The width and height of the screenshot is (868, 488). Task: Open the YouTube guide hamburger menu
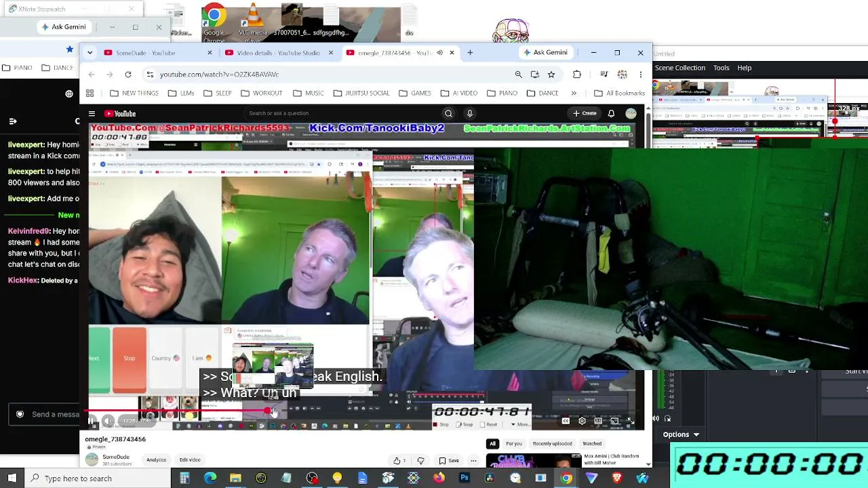pyautogui.click(x=92, y=114)
